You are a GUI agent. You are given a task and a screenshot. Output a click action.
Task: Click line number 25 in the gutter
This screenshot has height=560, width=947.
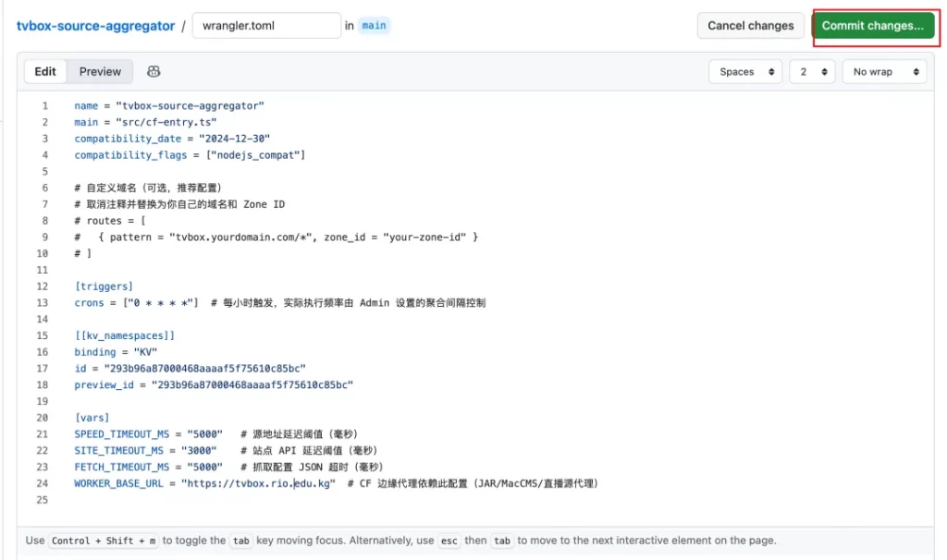point(43,500)
